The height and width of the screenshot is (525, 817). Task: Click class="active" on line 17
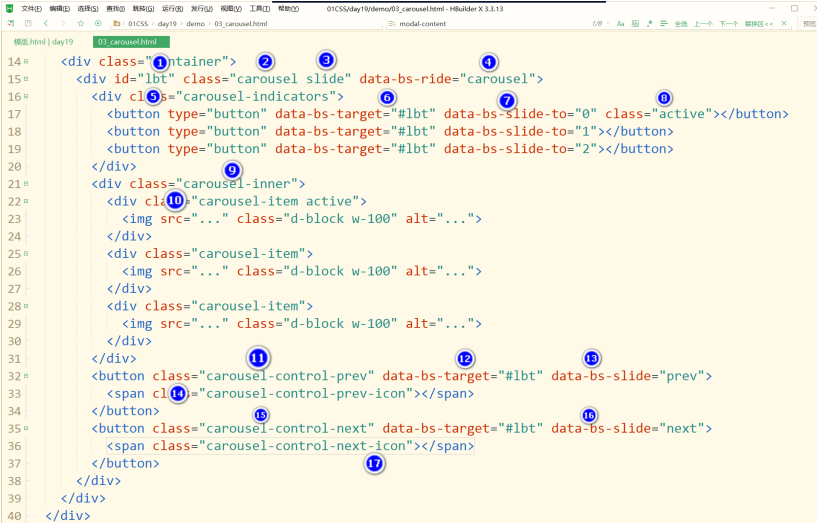pos(659,114)
